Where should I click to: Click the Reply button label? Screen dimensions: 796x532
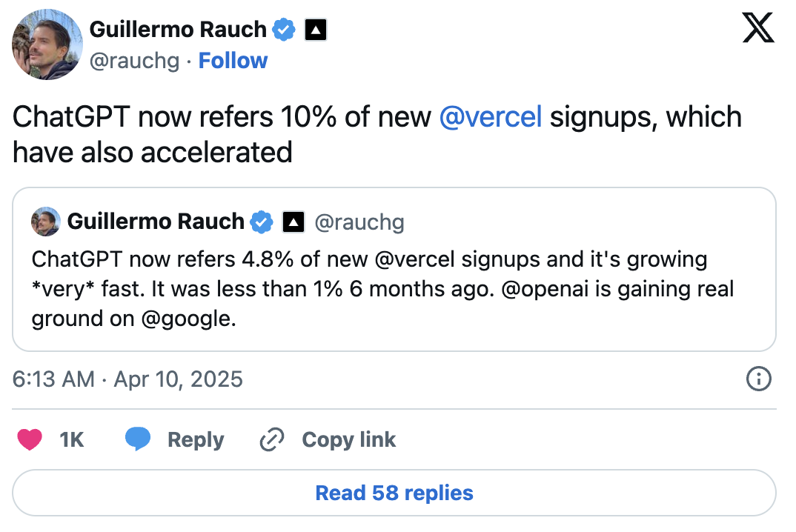[x=195, y=439]
